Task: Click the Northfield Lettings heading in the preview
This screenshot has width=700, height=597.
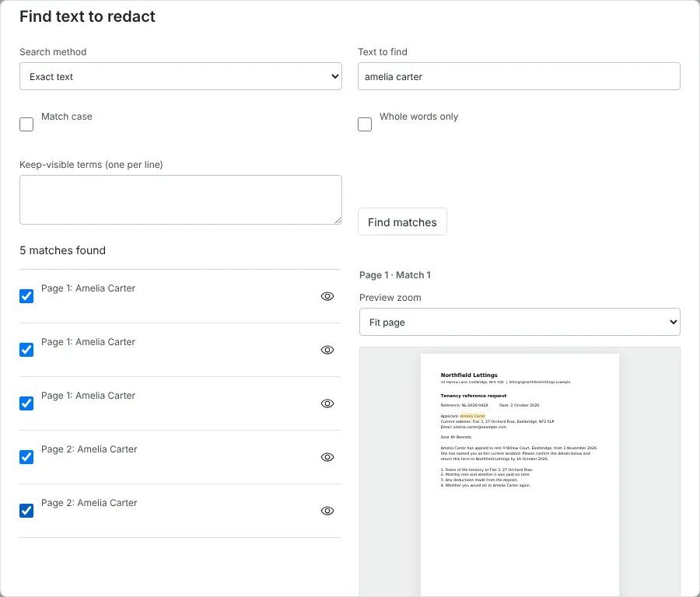Action: (x=469, y=375)
